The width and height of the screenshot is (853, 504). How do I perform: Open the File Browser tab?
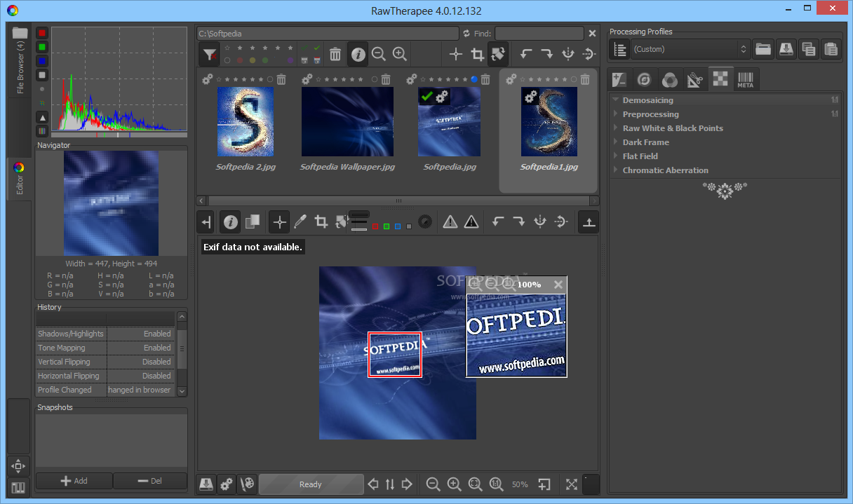click(20, 62)
